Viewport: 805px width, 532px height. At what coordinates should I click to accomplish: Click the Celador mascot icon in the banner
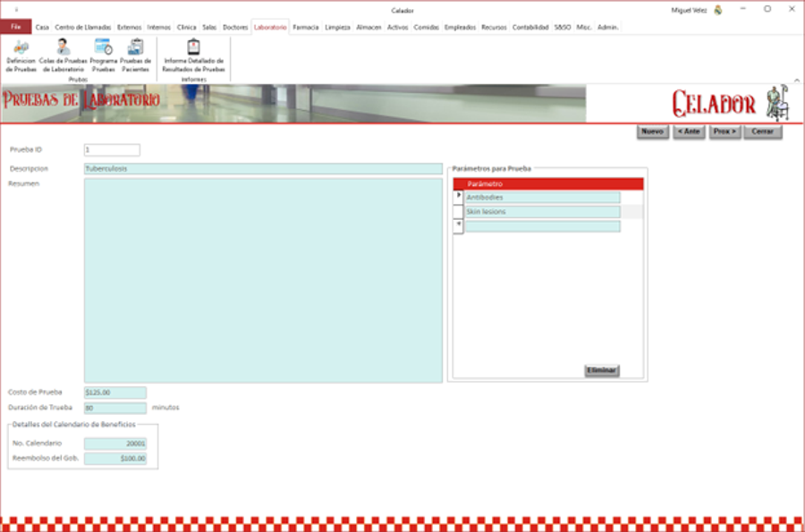777,101
